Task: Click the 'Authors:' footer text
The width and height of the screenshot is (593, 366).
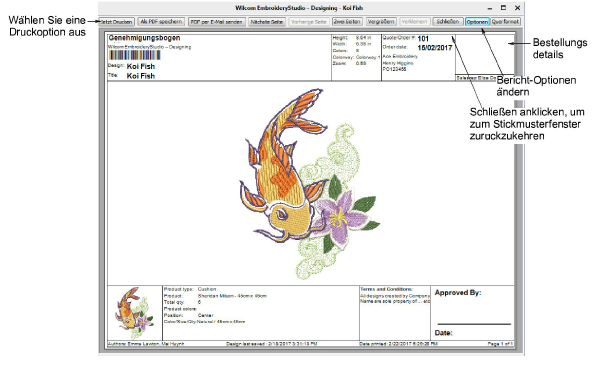Action: point(146,344)
